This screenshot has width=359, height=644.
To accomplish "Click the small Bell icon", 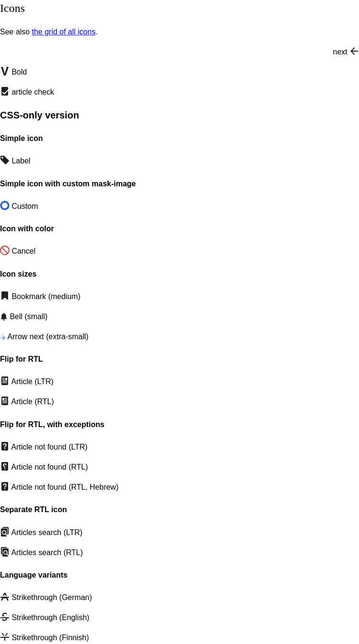I will click(x=4, y=317).
